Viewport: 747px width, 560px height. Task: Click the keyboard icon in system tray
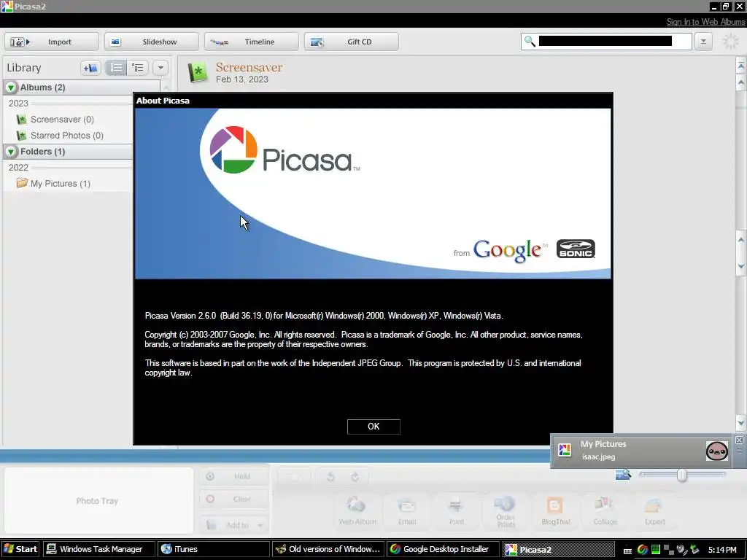pos(627,551)
